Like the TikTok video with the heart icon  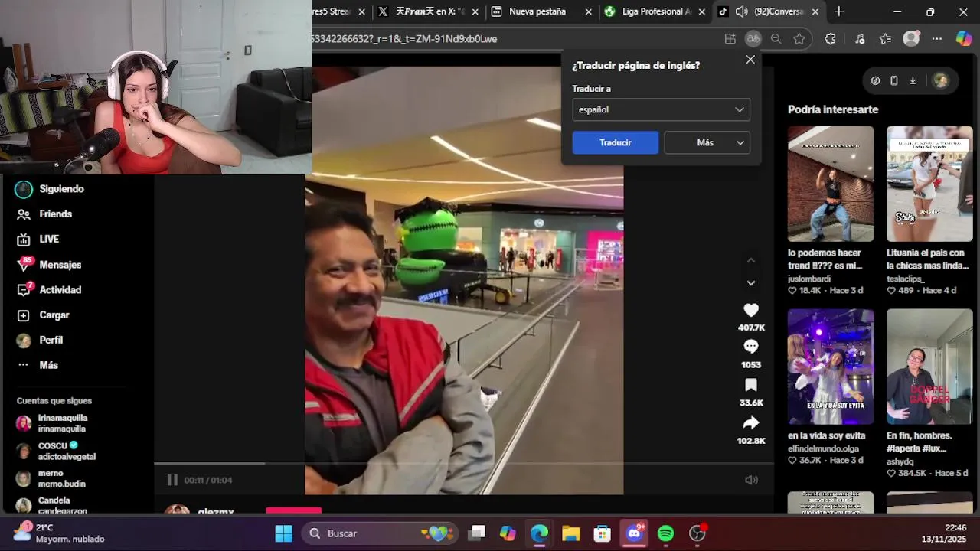751,310
